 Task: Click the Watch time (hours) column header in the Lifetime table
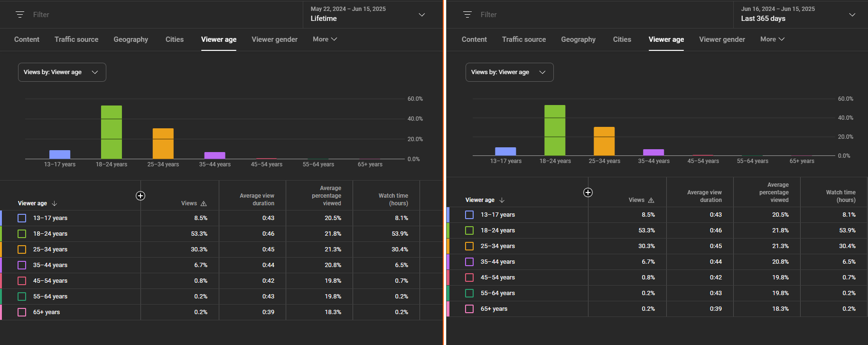tap(393, 199)
